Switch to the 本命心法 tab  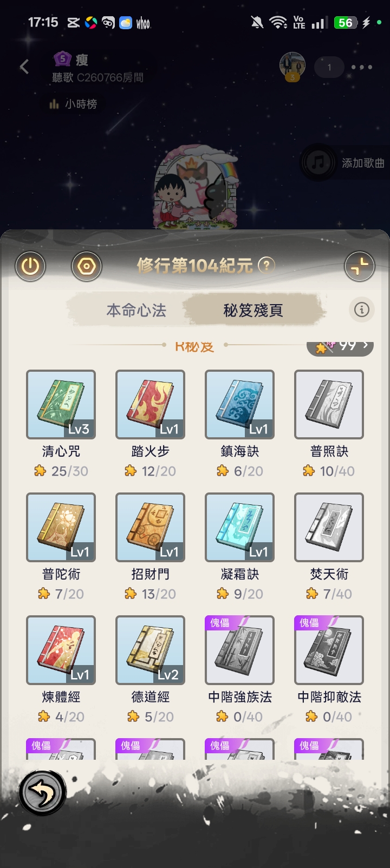click(136, 310)
